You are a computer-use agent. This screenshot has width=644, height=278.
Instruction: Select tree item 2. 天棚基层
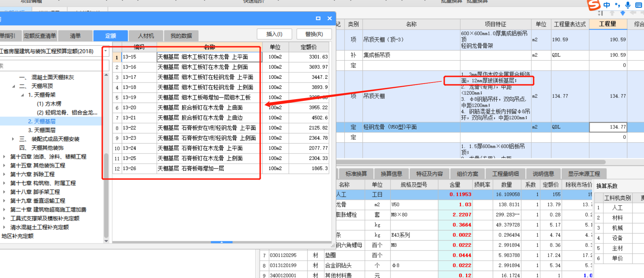coord(42,121)
